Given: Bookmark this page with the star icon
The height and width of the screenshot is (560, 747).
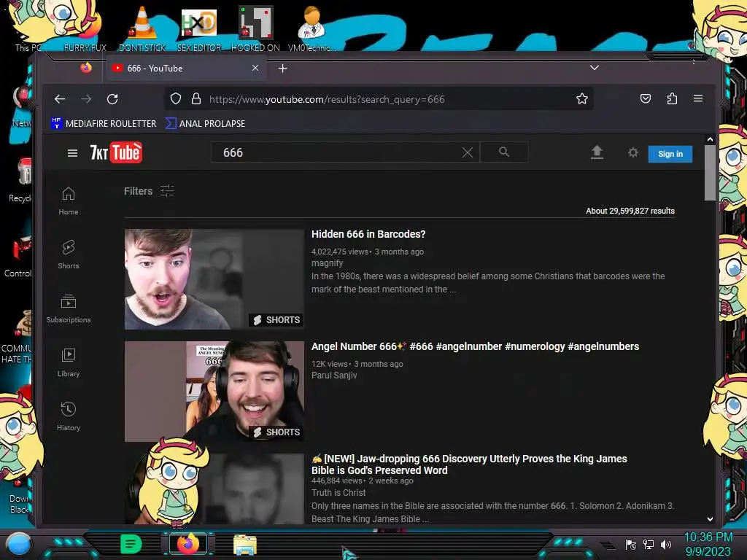Looking at the screenshot, I should (x=581, y=99).
